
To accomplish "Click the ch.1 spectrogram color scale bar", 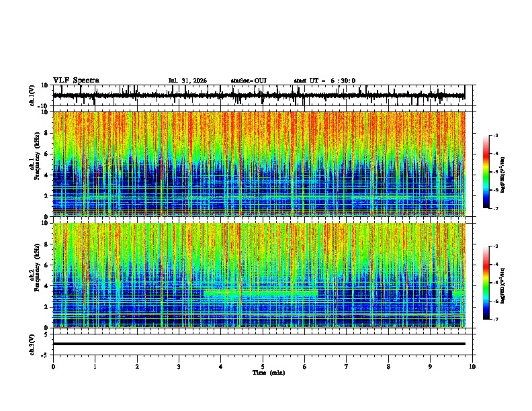I will coord(486,172).
